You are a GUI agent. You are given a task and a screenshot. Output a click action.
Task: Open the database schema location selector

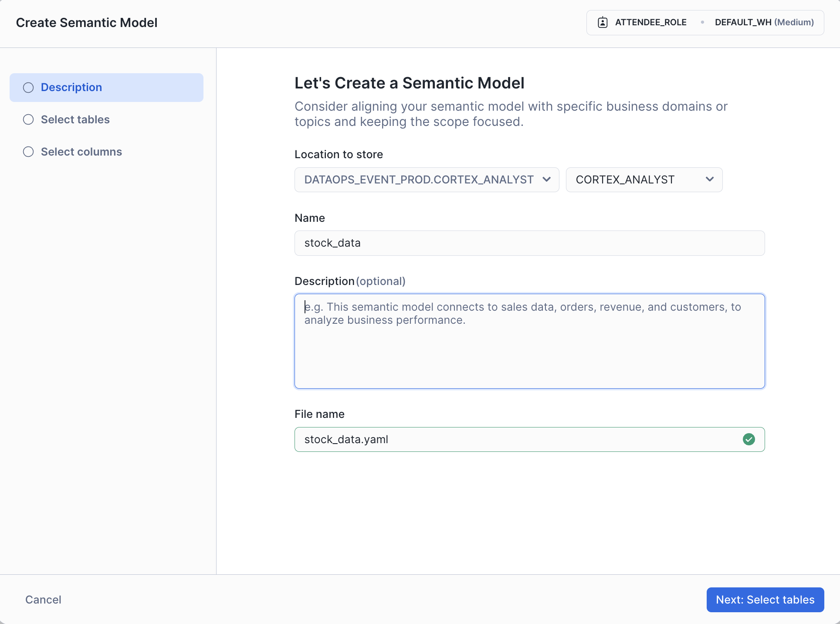[x=418, y=180]
